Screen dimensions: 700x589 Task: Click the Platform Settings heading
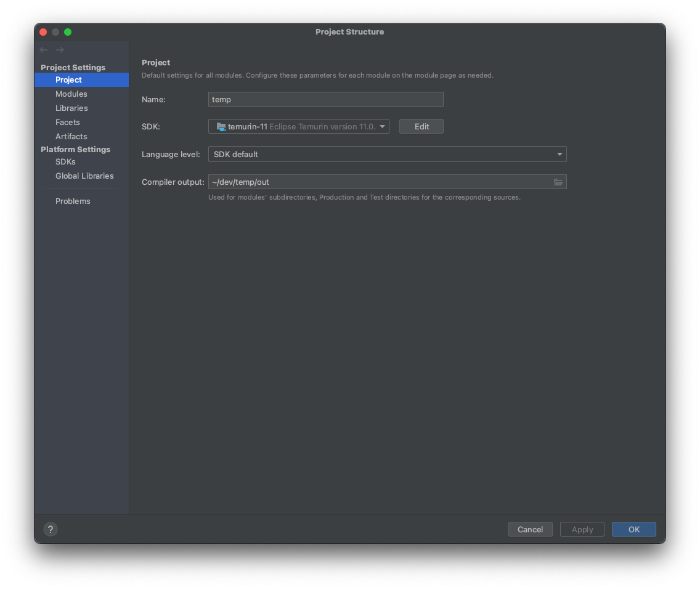75,150
